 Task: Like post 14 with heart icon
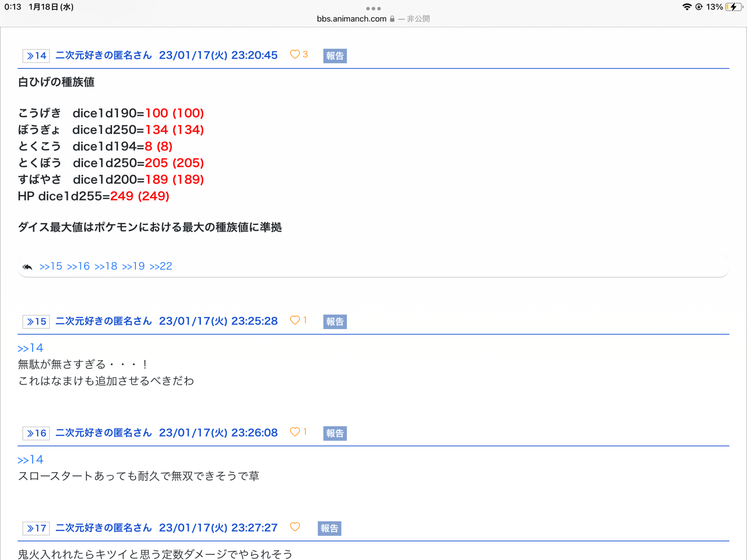[295, 55]
